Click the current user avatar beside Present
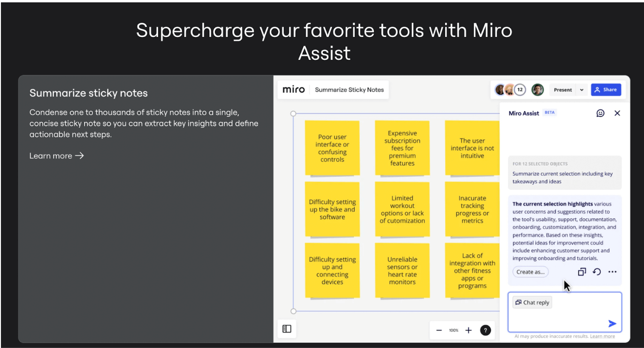This screenshot has width=644, height=348. (x=537, y=90)
